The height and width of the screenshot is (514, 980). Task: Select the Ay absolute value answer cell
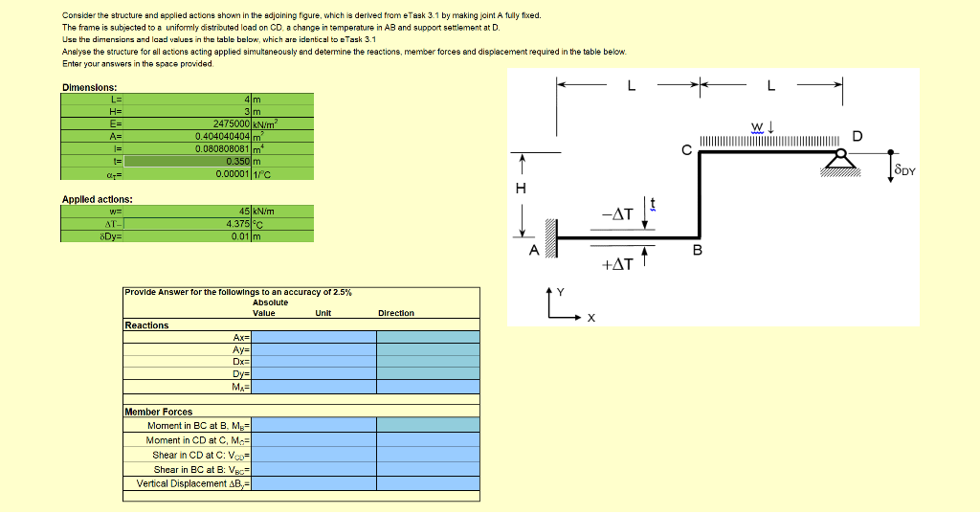[314, 349]
